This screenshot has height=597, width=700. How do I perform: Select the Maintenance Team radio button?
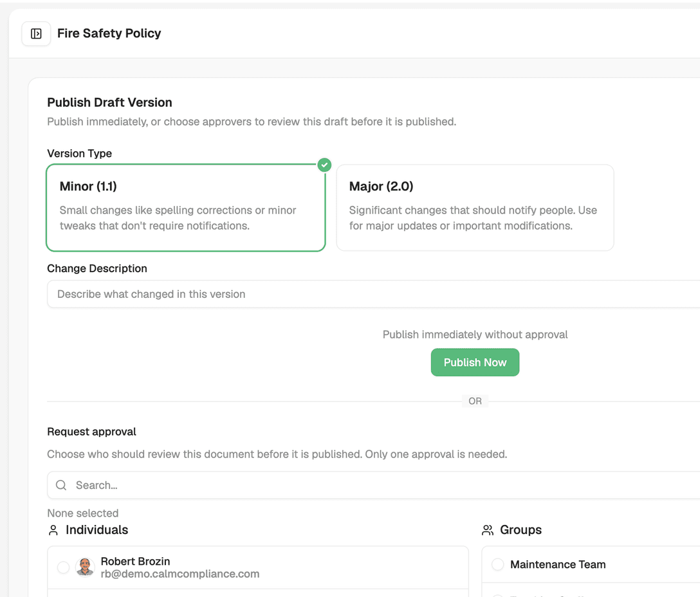click(x=497, y=564)
